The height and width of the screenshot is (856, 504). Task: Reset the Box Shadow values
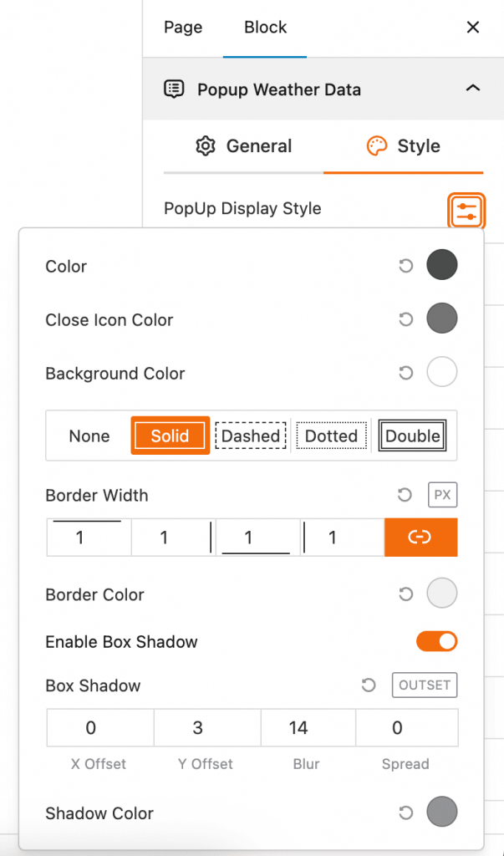(x=369, y=685)
